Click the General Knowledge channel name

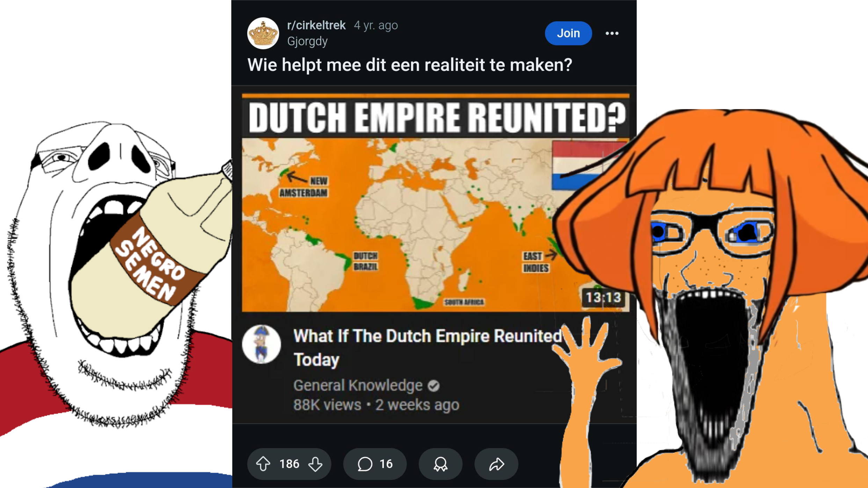coord(358,385)
